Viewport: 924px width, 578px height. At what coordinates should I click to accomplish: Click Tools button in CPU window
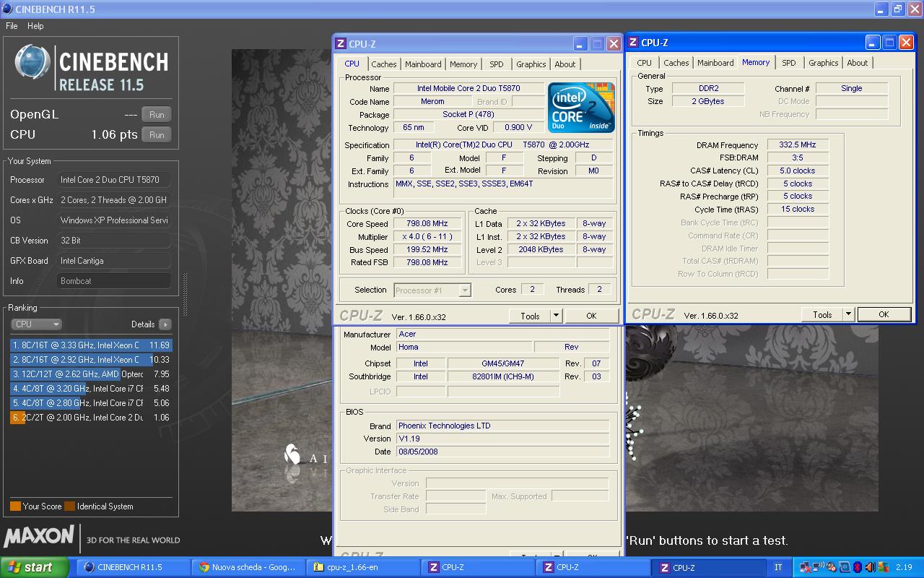pyautogui.click(x=530, y=316)
